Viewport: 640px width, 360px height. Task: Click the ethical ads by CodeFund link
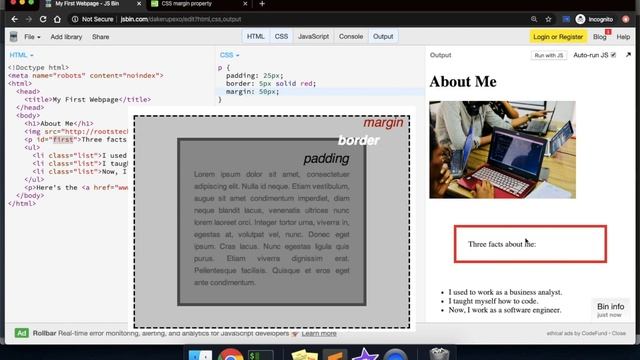pos(577,333)
